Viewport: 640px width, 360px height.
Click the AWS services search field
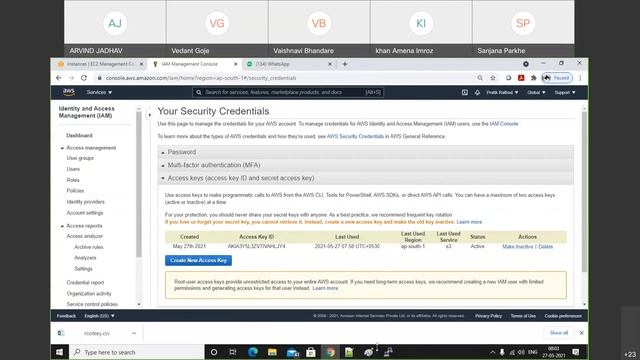[x=288, y=92]
